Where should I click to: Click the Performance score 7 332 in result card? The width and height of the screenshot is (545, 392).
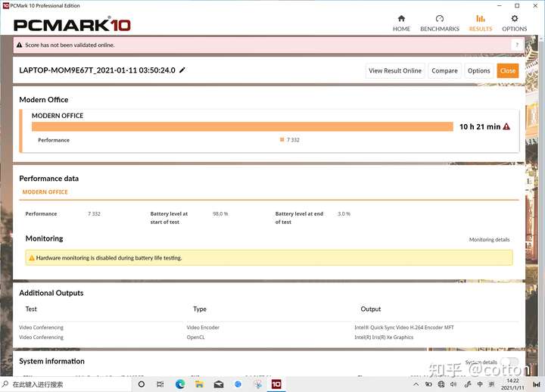(x=293, y=140)
